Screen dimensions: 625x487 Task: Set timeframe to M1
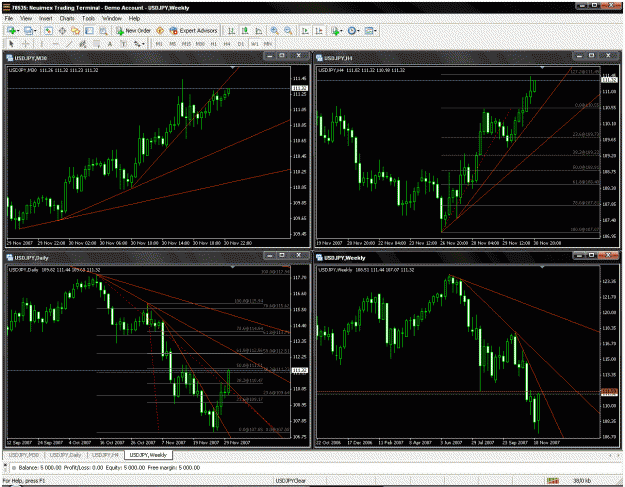click(159, 44)
